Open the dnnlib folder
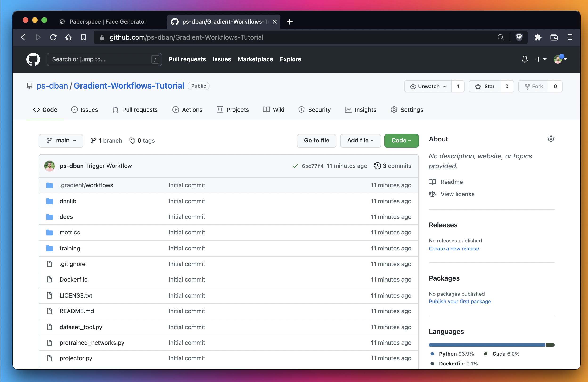 point(68,201)
